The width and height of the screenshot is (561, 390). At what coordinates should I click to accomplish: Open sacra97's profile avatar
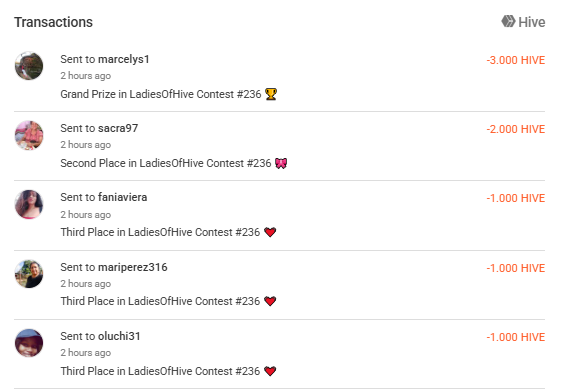point(29,135)
